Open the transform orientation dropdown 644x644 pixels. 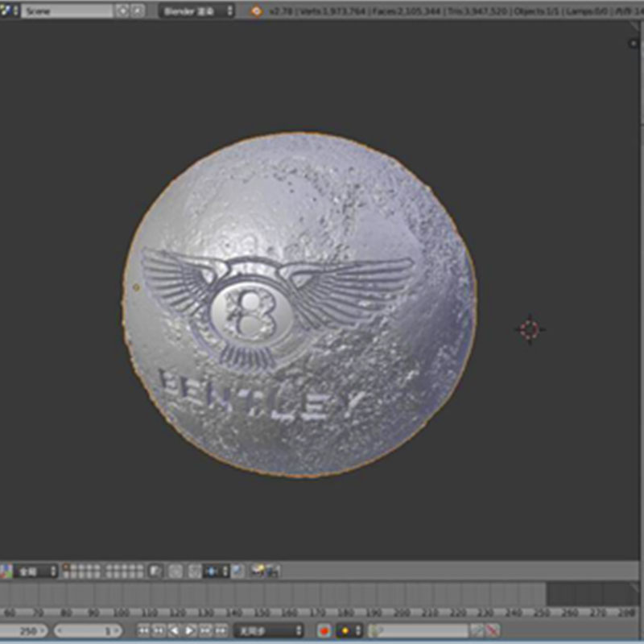click(36, 572)
